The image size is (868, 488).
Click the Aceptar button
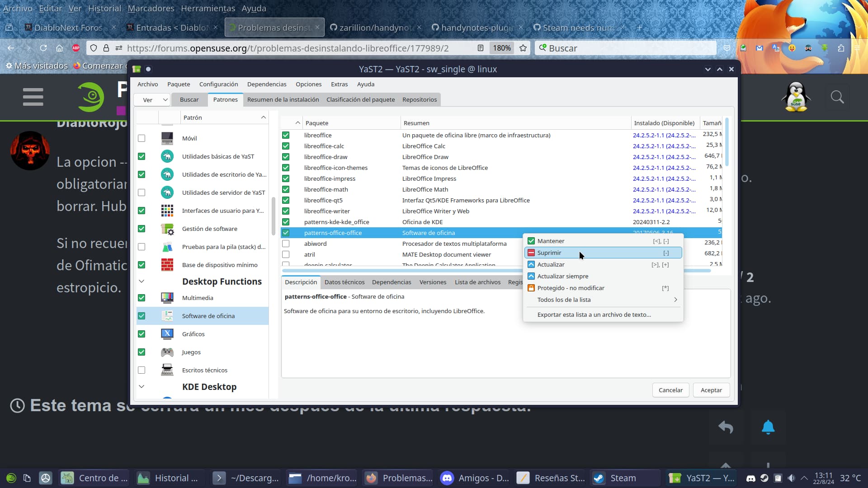[711, 390]
